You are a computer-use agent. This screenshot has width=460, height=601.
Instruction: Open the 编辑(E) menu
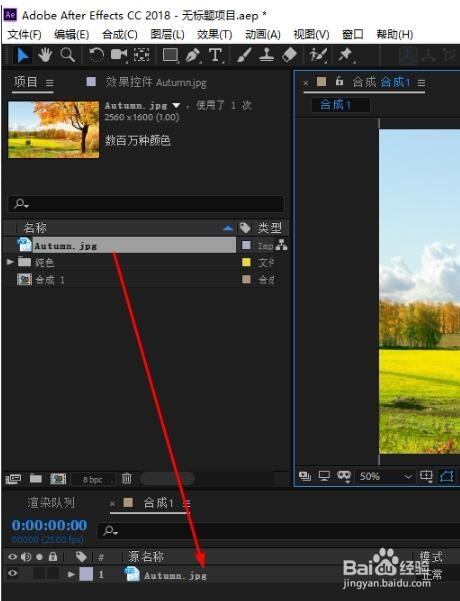[72, 34]
